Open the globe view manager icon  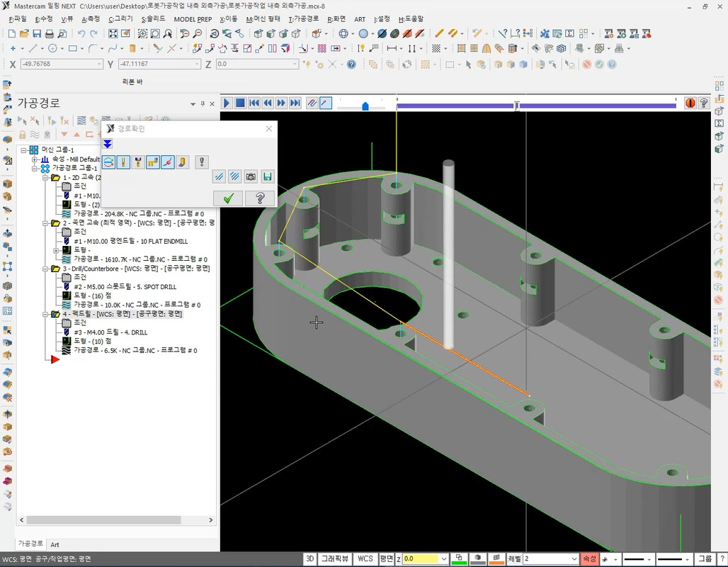[343, 33]
